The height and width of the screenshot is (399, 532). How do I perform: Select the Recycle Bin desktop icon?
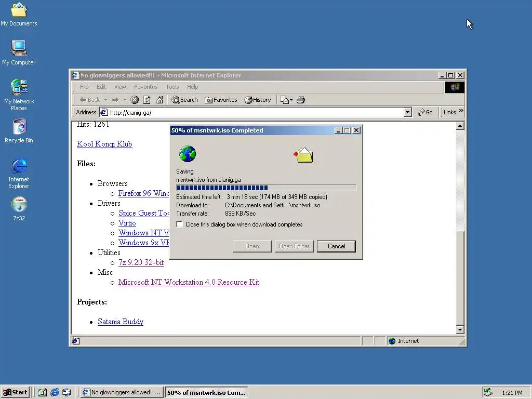(19, 131)
